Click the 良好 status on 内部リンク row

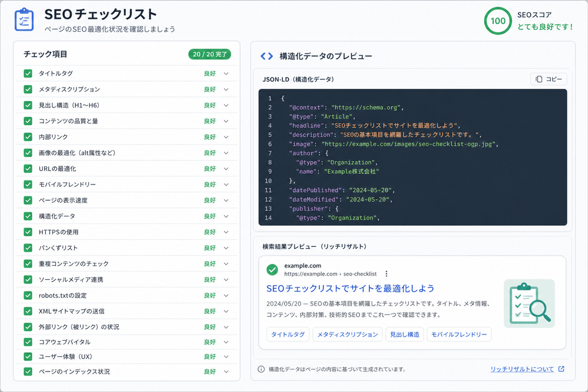coord(210,137)
